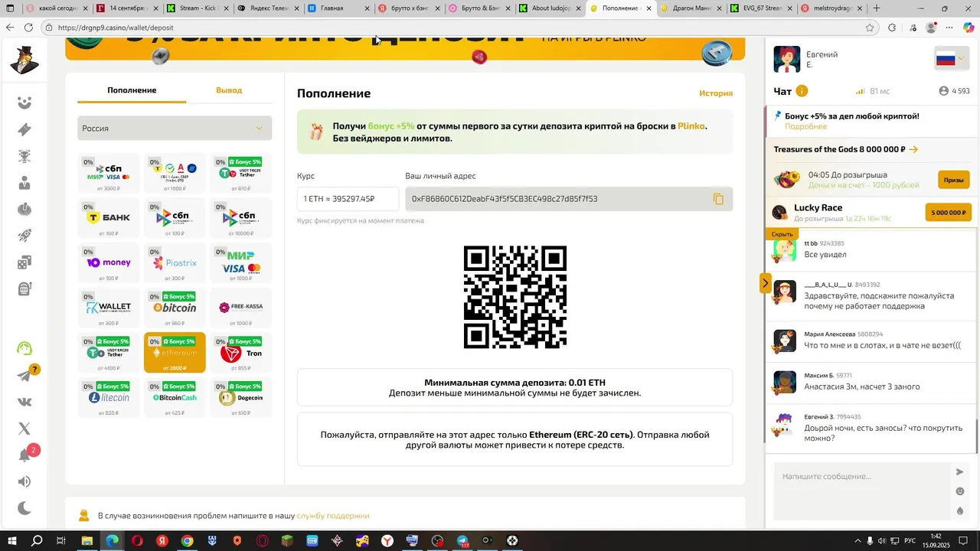980x551 pixels.
Task: Open the Stream - Kick browser tab
Action: (196, 8)
